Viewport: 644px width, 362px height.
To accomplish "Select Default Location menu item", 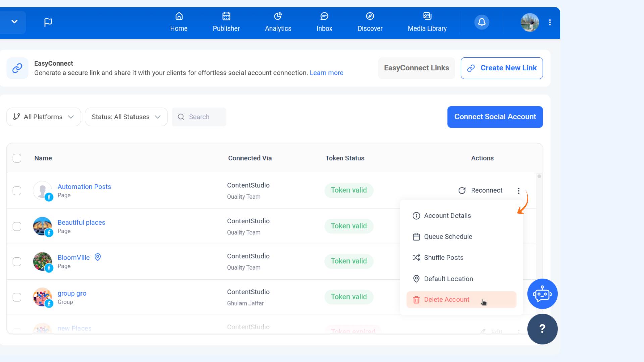I will (x=461, y=279).
